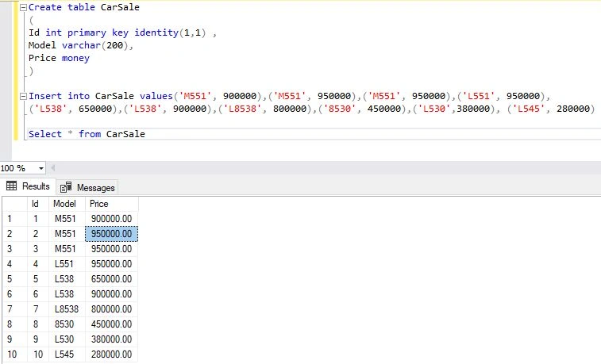Click the Results grid icon
601x364 pixels.
coord(11,186)
